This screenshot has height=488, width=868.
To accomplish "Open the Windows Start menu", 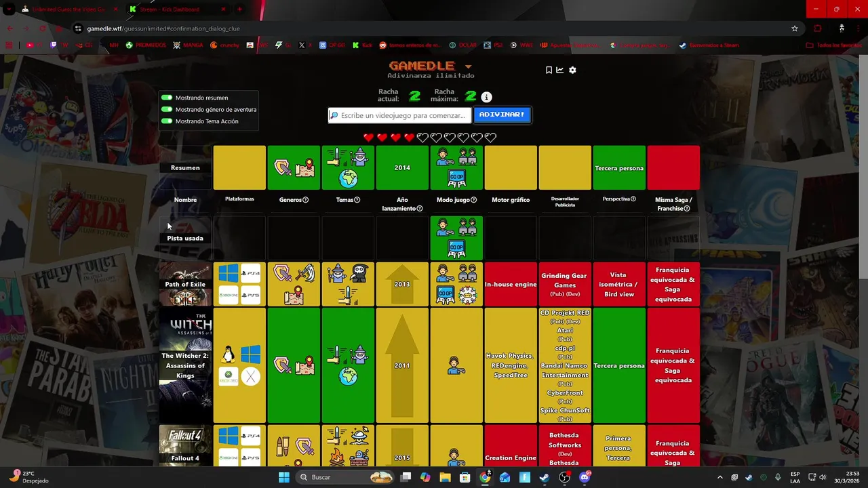I will tap(283, 477).
